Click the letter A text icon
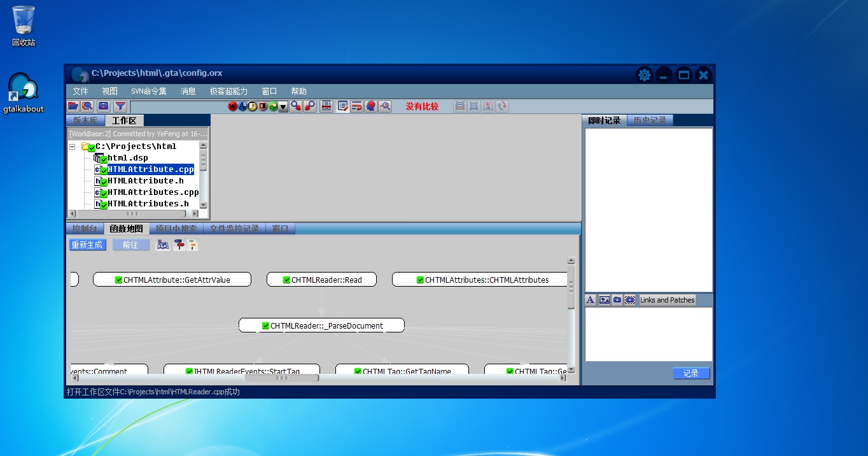868x456 pixels. 590,300
